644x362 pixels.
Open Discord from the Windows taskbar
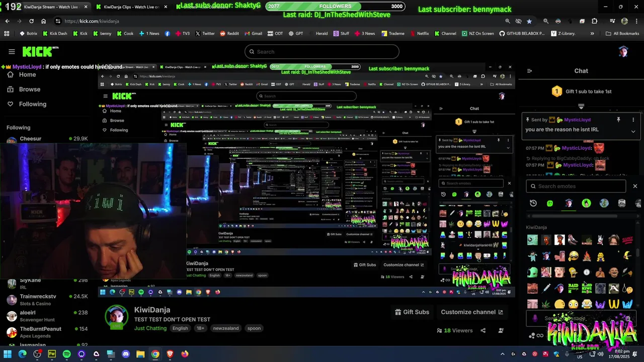pos(126,354)
